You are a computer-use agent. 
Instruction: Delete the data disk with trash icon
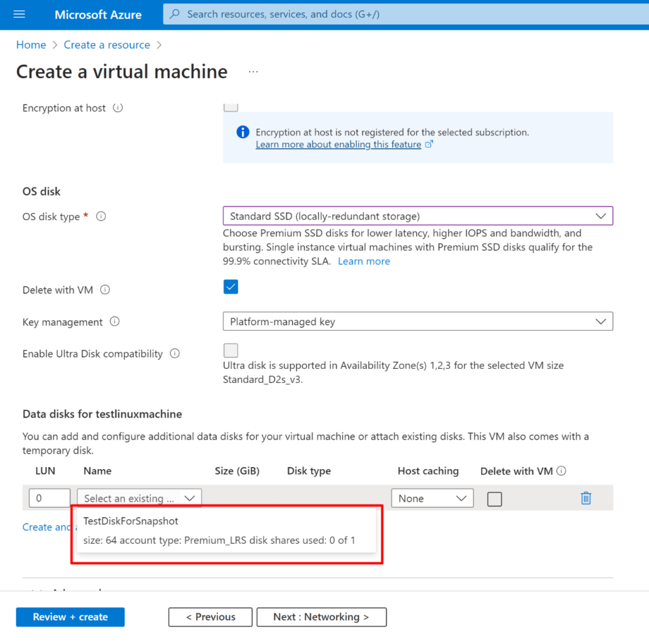586,498
